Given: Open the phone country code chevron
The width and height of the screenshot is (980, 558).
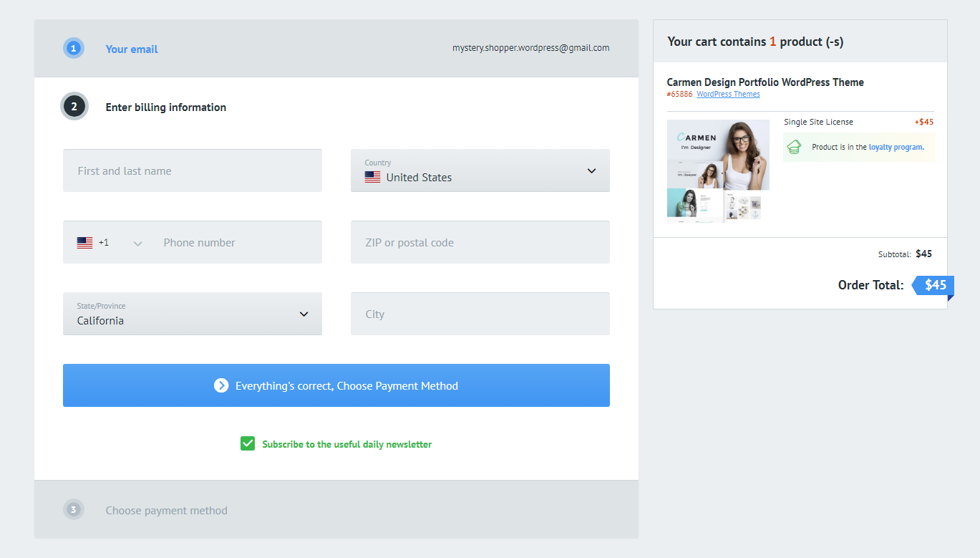Looking at the screenshot, I should tap(138, 244).
